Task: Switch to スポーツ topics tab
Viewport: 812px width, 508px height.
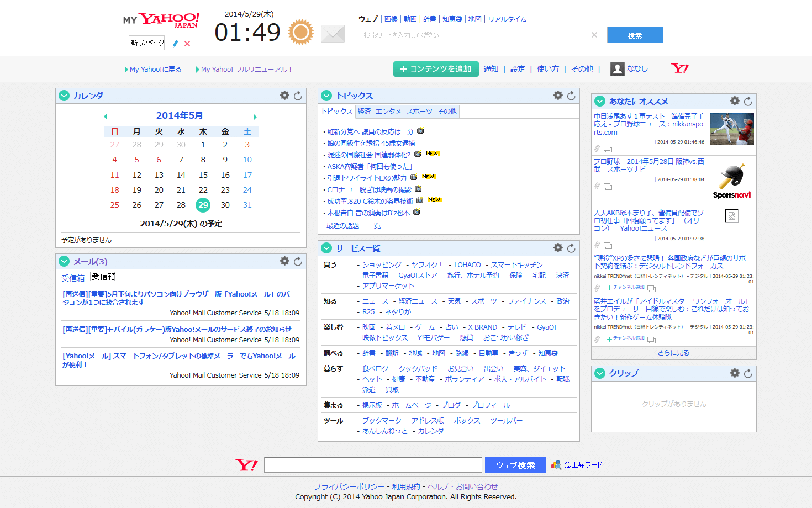Action: (x=419, y=112)
